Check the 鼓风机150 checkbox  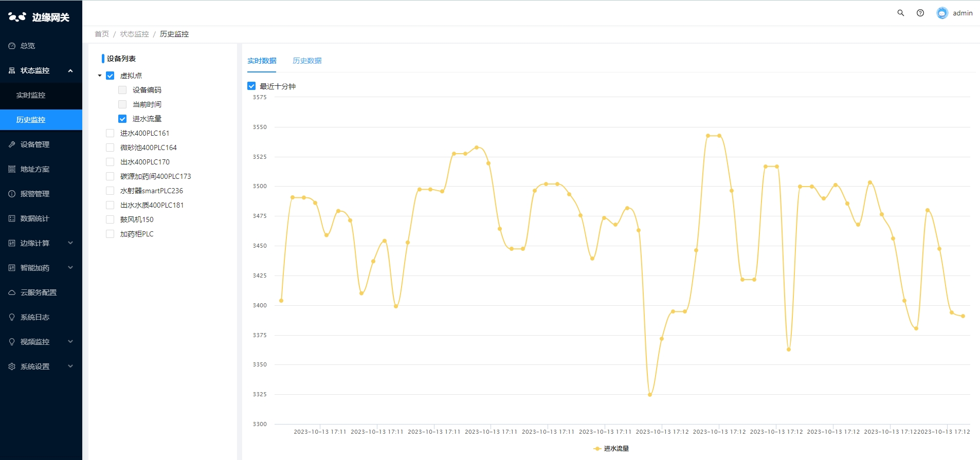(110, 219)
